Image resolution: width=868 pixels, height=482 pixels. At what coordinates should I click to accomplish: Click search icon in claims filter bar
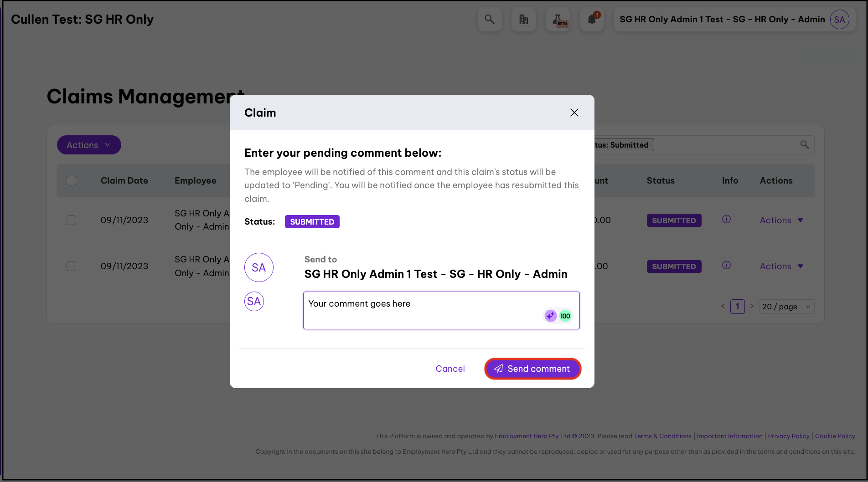point(805,145)
